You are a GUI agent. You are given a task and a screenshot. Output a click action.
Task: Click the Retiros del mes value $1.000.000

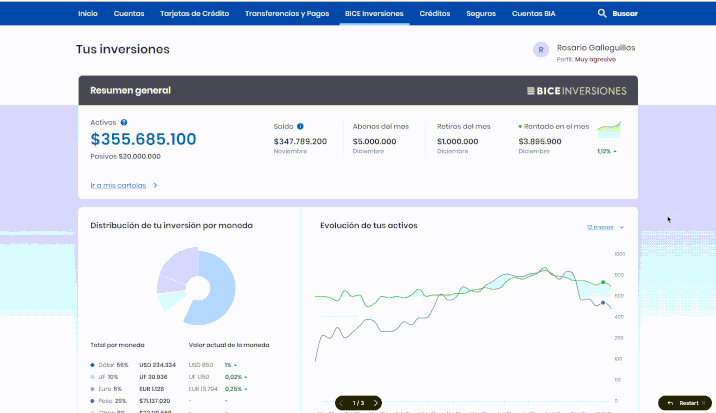tap(458, 141)
